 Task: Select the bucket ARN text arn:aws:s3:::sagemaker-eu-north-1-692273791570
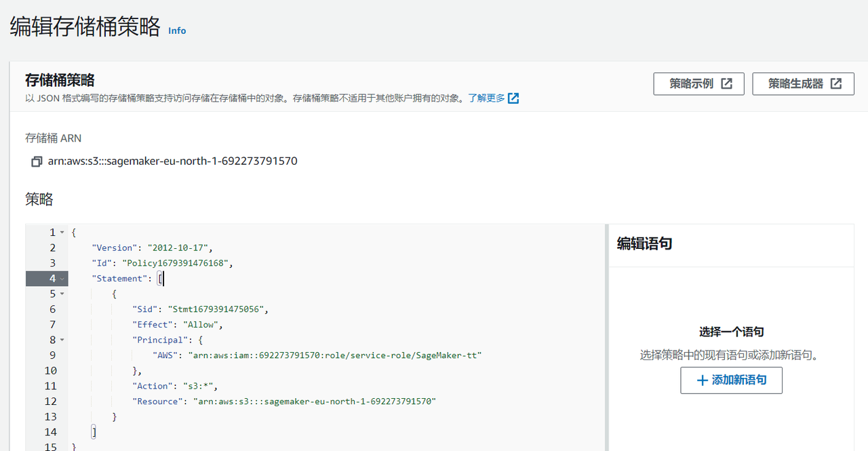pos(173,161)
